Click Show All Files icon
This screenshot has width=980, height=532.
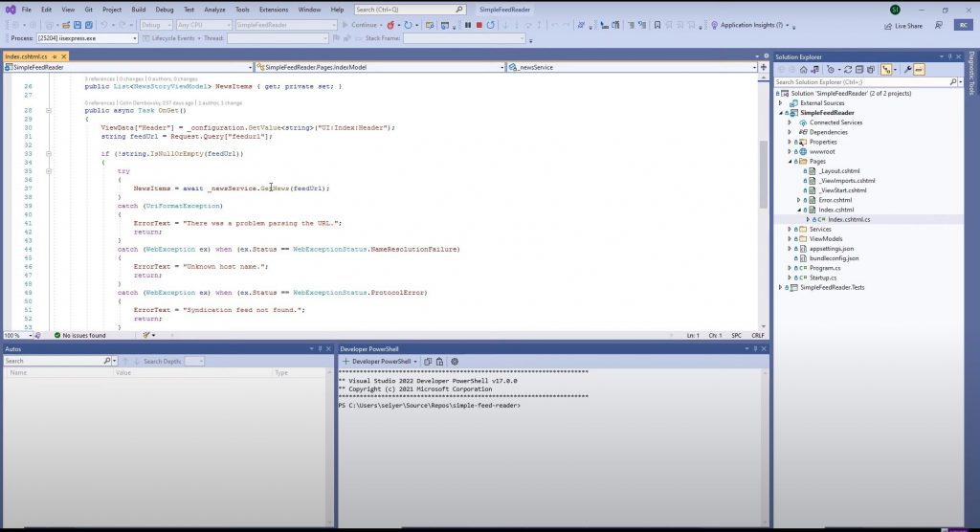(871, 70)
